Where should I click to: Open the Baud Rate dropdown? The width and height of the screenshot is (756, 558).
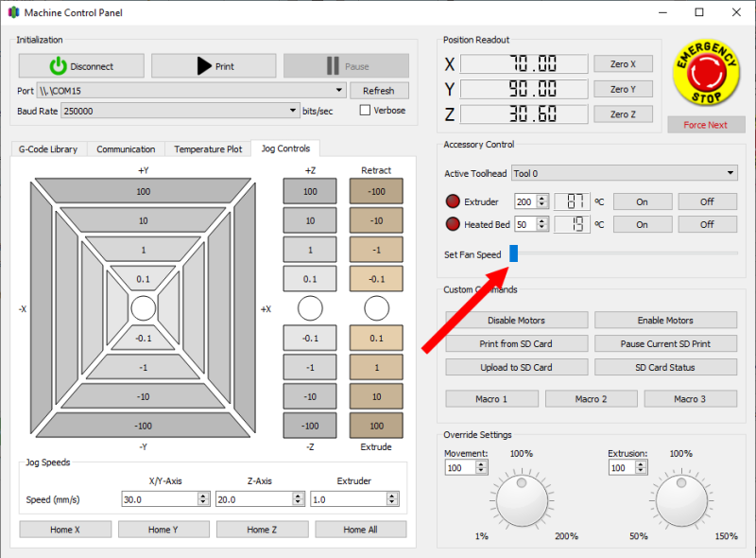pyautogui.click(x=290, y=110)
